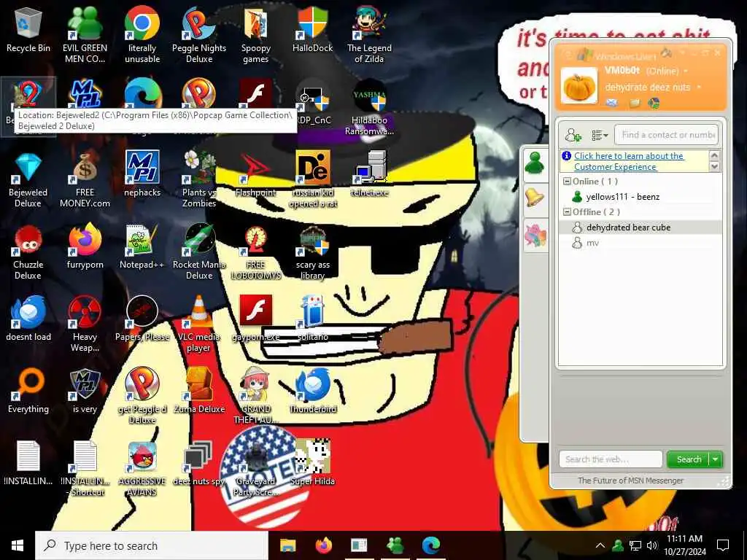Open the dropdown beside 'dehydrate deez nuts'
The image size is (747, 560).
pos(699,87)
